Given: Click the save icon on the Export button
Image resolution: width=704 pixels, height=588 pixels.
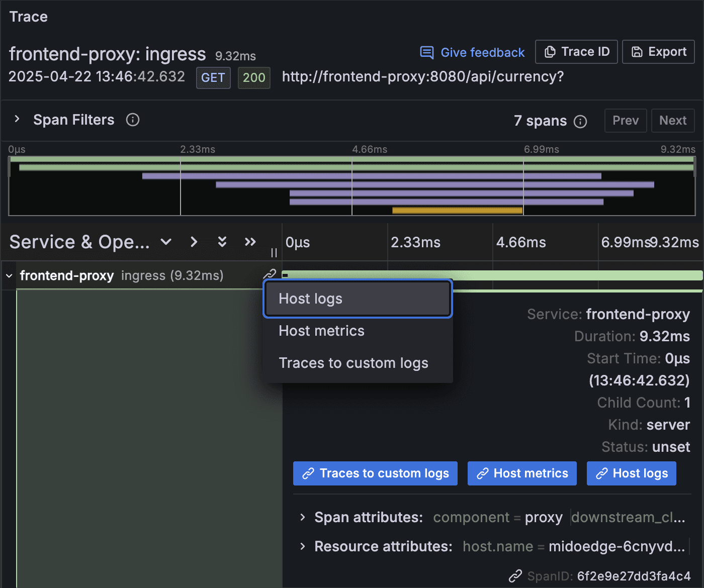Looking at the screenshot, I should tap(637, 51).
